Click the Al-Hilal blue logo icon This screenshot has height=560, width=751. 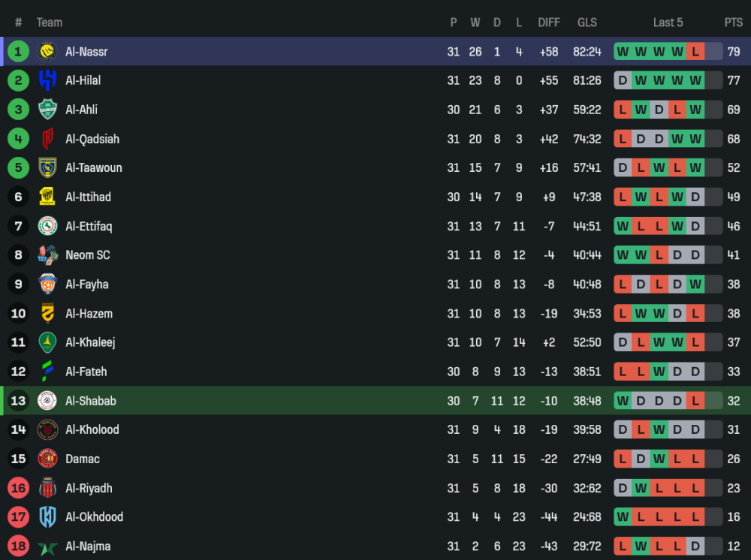click(x=47, y=80)
